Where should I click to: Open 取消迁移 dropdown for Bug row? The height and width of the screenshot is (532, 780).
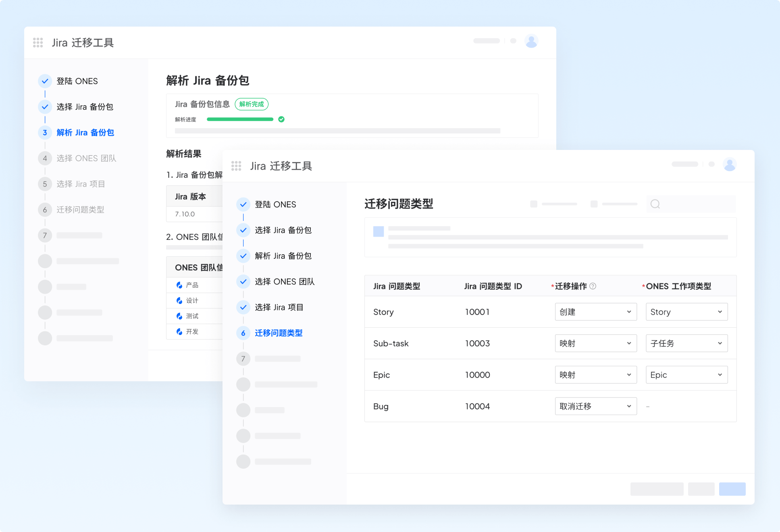coord(596,406)
